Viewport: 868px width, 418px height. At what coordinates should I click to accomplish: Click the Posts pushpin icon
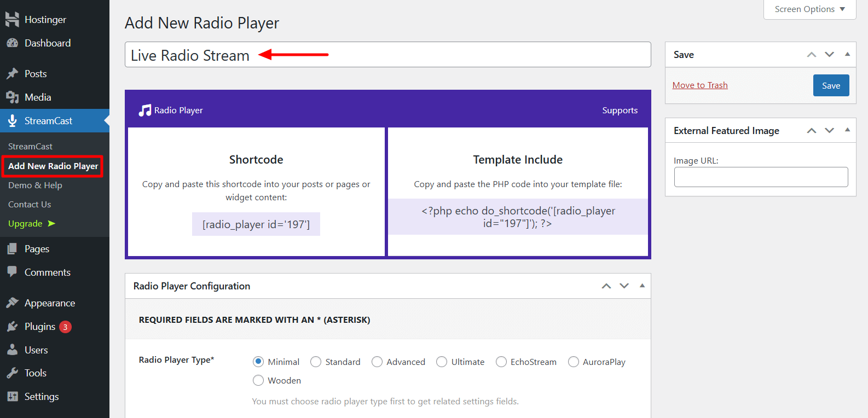12,73
